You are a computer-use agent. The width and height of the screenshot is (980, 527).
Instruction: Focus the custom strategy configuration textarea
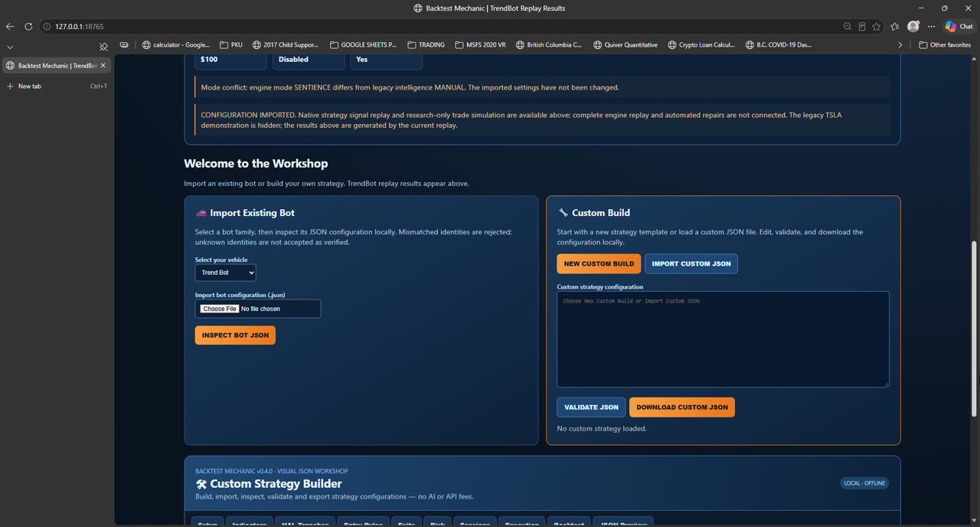tap(723, 339)
